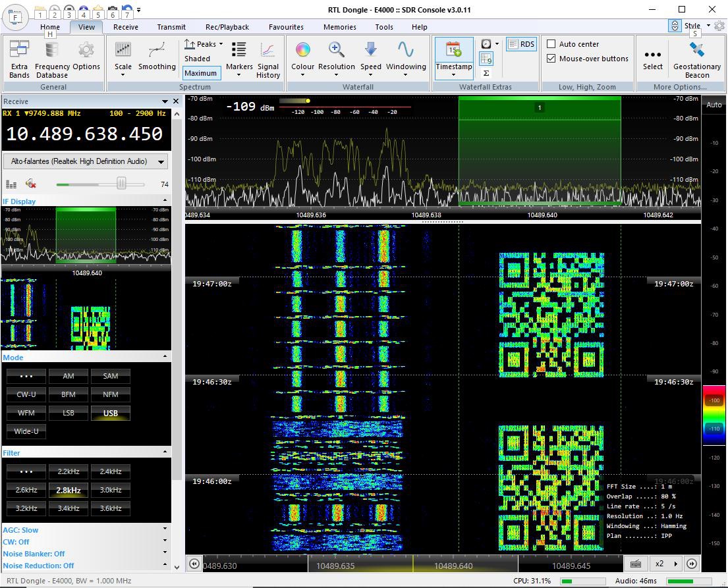The height and width of the screenshot is (588, 728).
Task: Click the right circled arrow on frequency bar
Action: [692, 564]
